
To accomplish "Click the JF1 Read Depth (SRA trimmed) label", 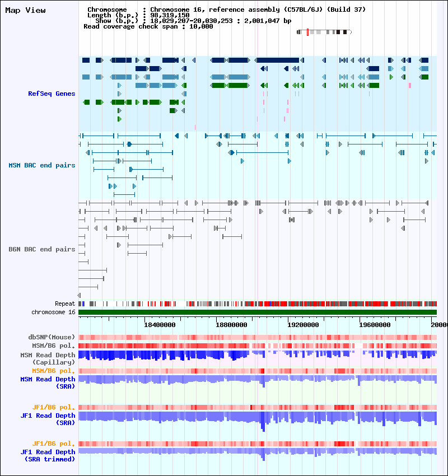I will [48, 455].
